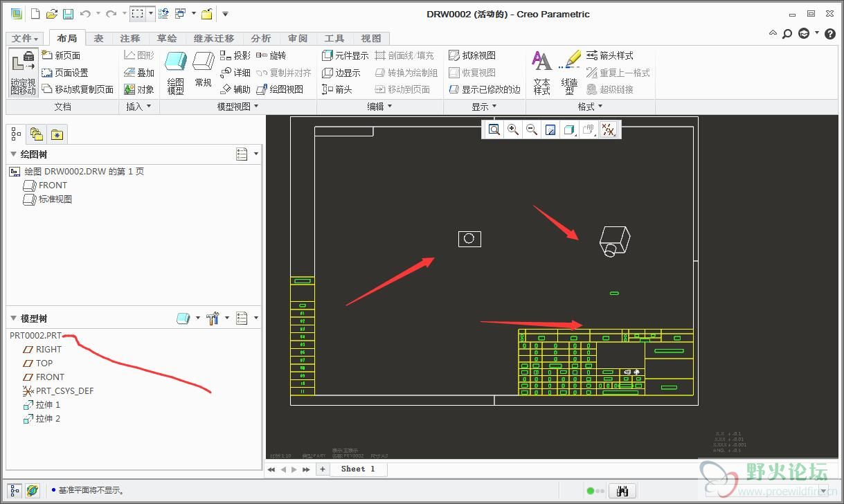Switch to the 表 table tab
The height and width of the screenshot is (504, 844).
(x=98, y=39)
